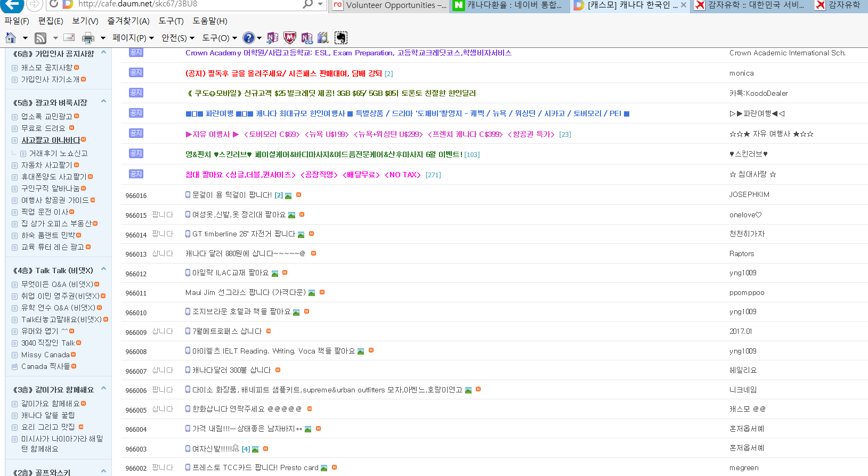This screenshot has width=868, height=476.
Task: Open the blue Help question mark icon
Action: click(x=248, y=38)
